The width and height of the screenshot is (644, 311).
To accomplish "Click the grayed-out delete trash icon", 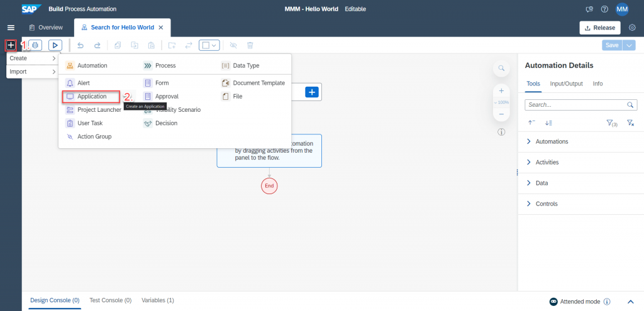I will click(x=250, y=45).
